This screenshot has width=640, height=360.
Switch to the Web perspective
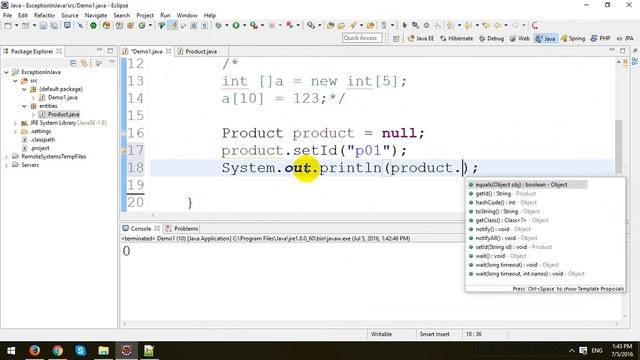[520, 38]
